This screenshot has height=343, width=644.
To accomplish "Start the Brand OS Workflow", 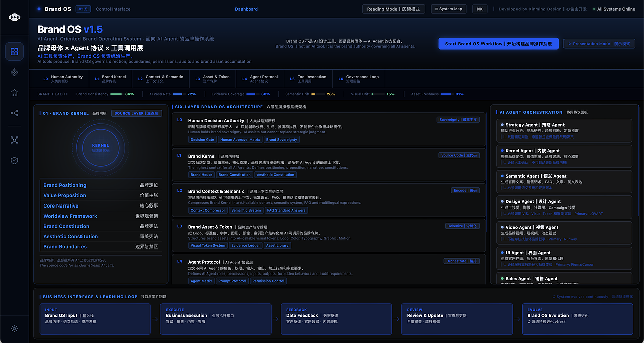I will (x=499, y=44).
